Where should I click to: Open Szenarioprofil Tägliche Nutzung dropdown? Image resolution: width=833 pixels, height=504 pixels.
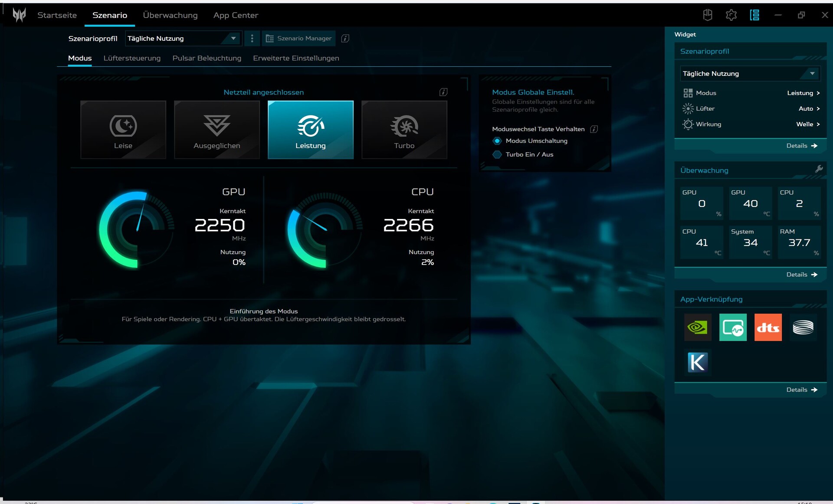pos(183,39)
